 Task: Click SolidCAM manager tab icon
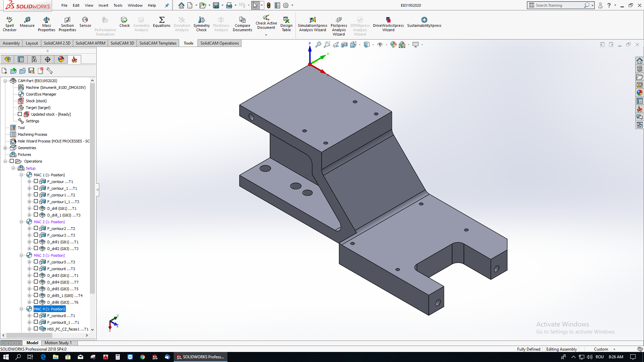point(74,59)
